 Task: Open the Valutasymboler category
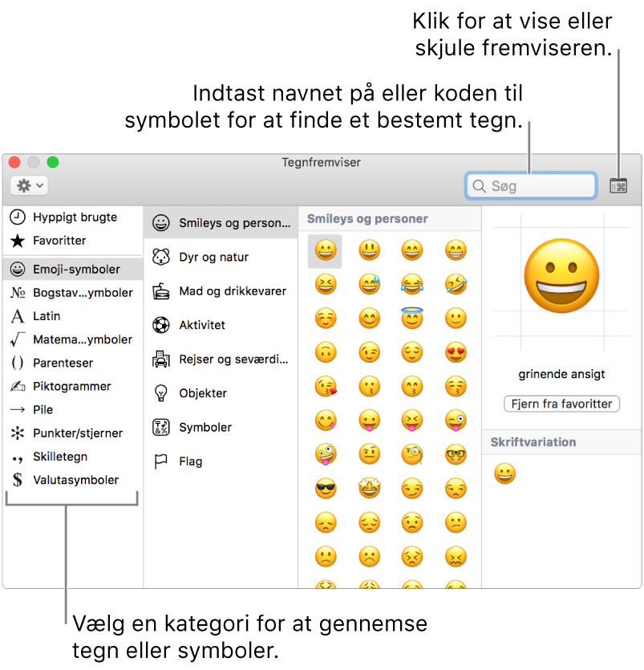click(x=71, y=480)
